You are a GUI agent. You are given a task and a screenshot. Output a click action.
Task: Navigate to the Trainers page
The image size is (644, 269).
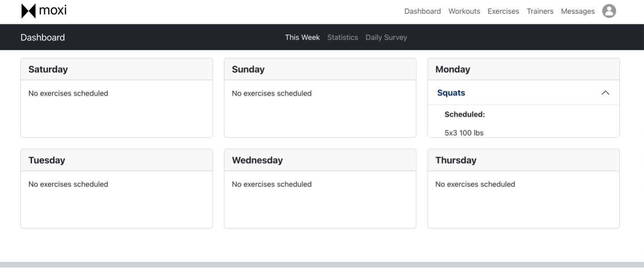(540, 11)
